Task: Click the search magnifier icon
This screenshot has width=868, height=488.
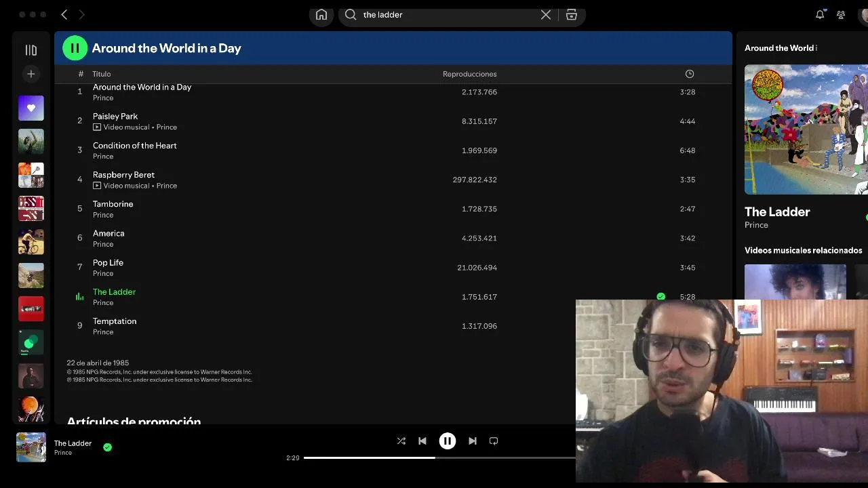Action: (x=351, y=15)
